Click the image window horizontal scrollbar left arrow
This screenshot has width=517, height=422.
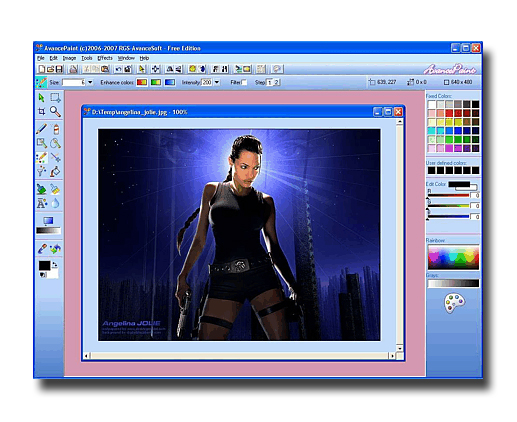pyautogui.click(x=86, y=356)
